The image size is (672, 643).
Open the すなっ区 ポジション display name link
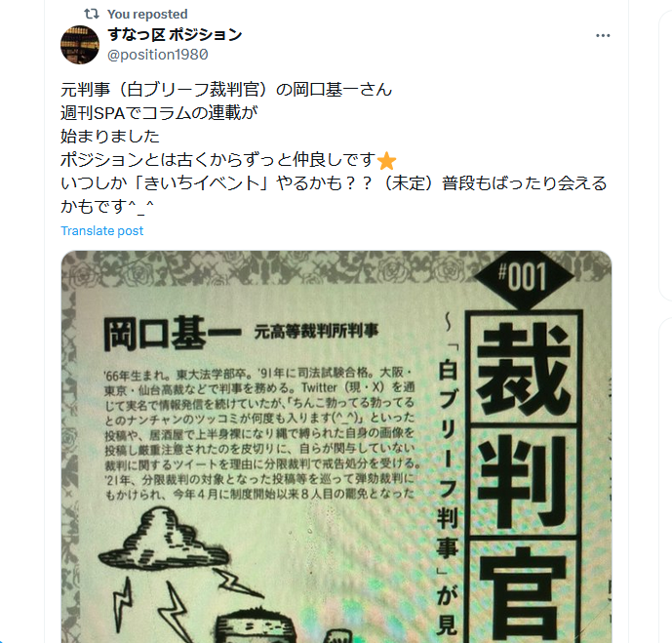tap(175, 35)
